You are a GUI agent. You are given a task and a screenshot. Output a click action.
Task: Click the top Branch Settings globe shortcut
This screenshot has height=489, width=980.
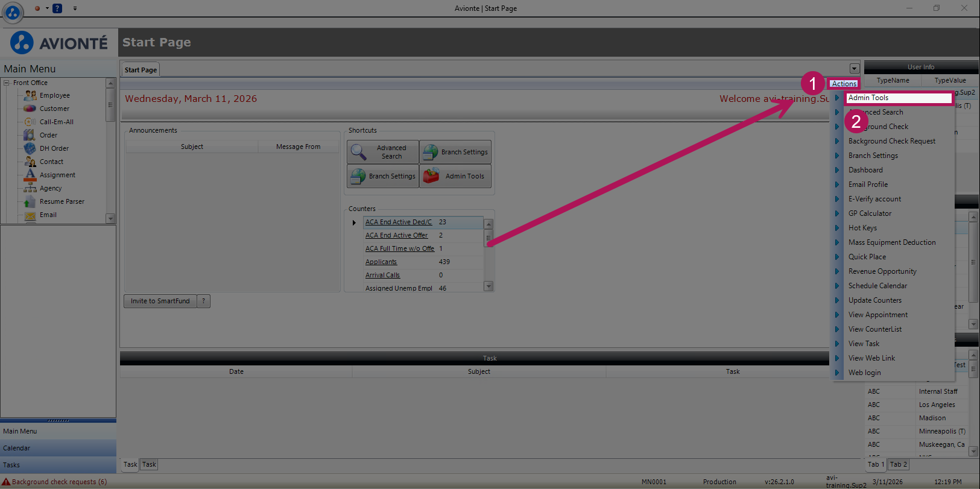[431, 152]
